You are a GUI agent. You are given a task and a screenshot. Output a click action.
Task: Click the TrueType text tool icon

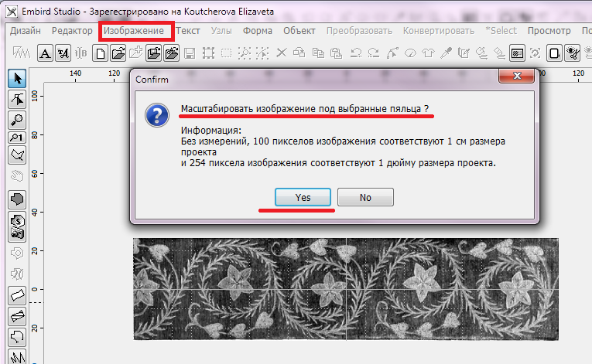click(x=63, y=53)
